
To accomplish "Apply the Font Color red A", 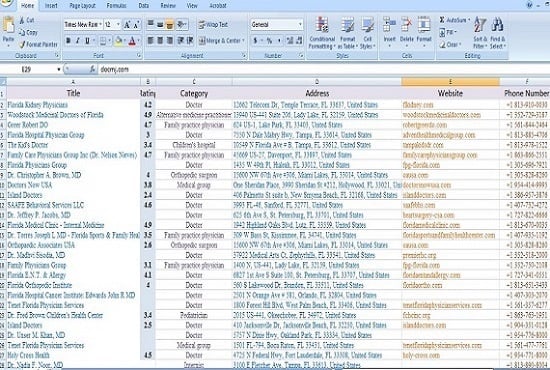I will point(132,41).
